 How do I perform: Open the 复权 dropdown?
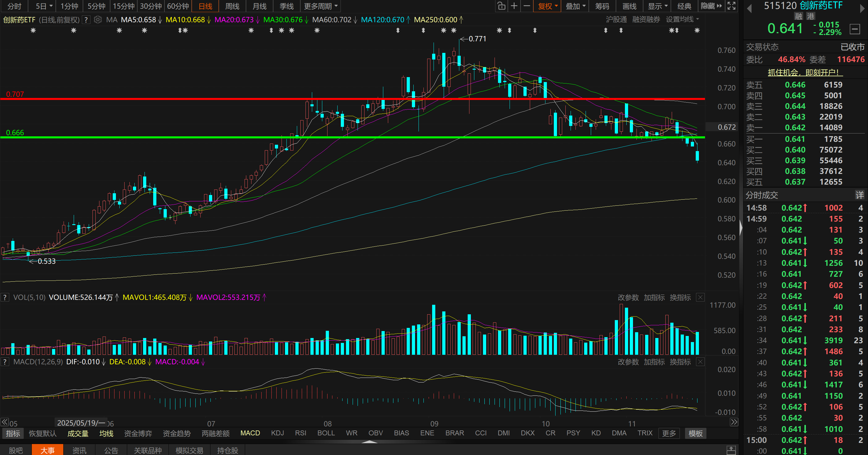[547, 6]
